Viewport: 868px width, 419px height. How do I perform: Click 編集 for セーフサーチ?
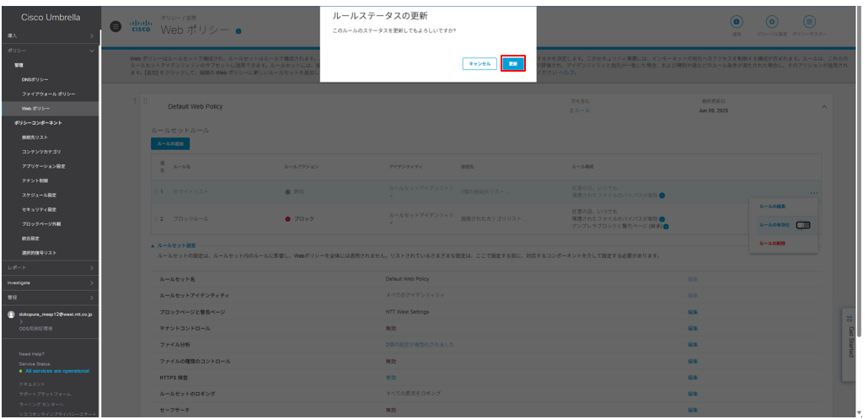pos(693,410)
